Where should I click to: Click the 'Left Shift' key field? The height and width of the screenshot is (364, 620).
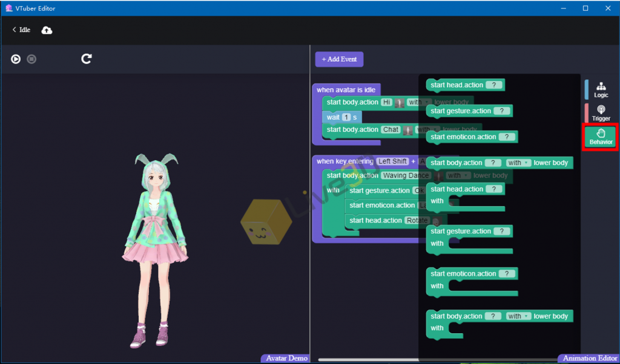(392, 161)
